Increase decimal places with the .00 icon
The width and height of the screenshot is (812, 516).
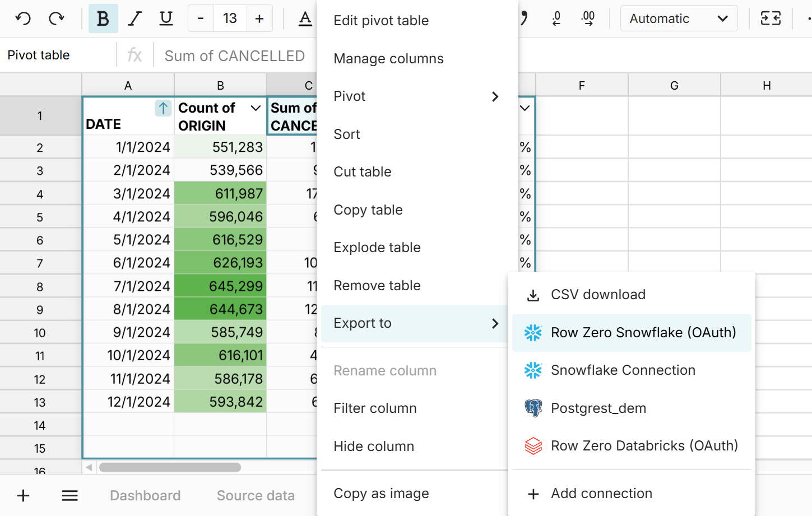[x=587, y=18]
